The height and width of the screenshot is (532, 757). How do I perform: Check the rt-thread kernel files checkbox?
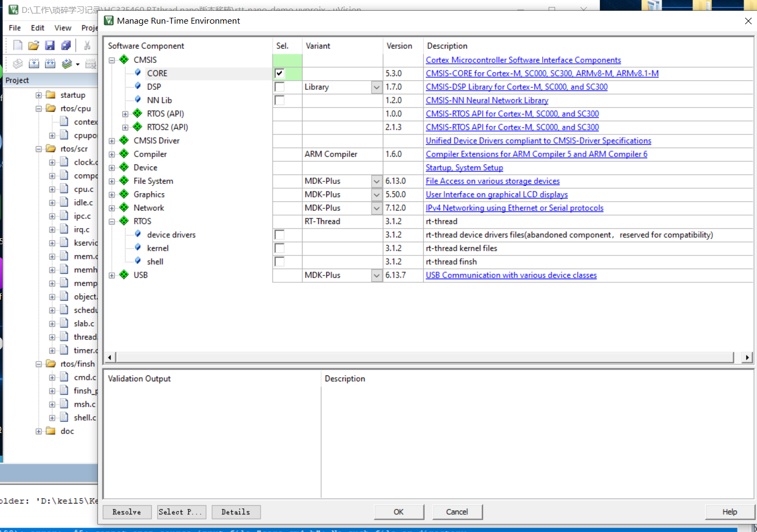279,248
